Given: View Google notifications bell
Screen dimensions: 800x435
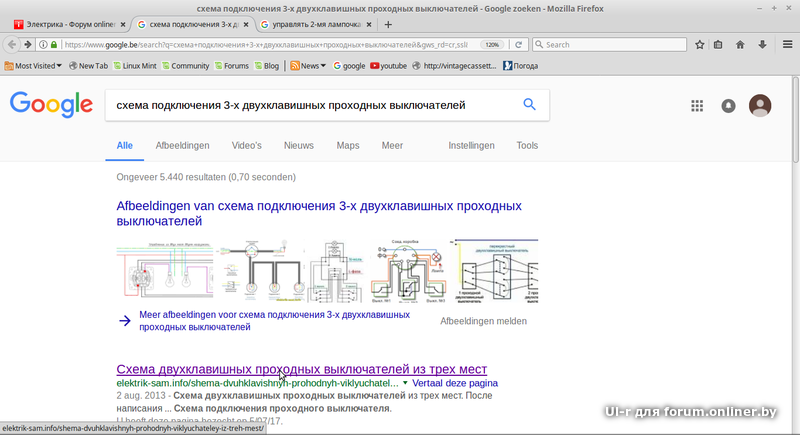Looking at the screenshot, I should [x=728, y=106].
